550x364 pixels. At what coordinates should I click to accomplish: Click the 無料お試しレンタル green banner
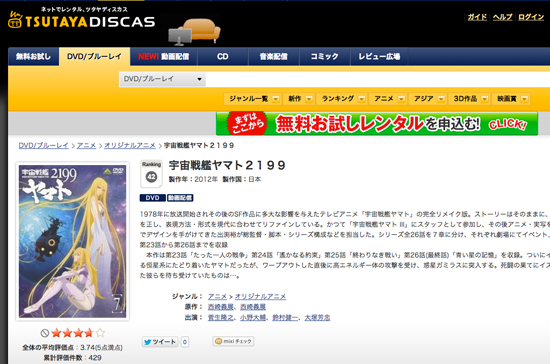pos(377,123)
